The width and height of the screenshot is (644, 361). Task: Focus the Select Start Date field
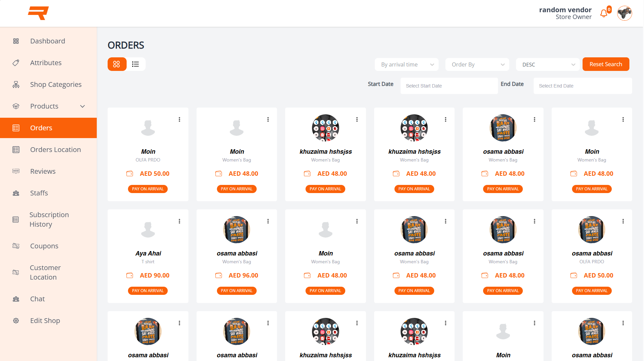click(x=449, y=86)
